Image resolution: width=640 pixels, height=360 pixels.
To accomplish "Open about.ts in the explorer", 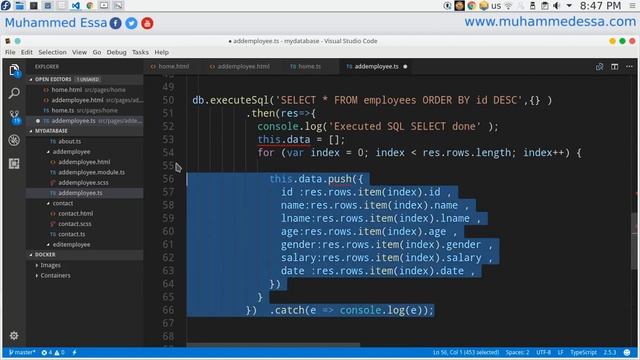I will point(69,141).
